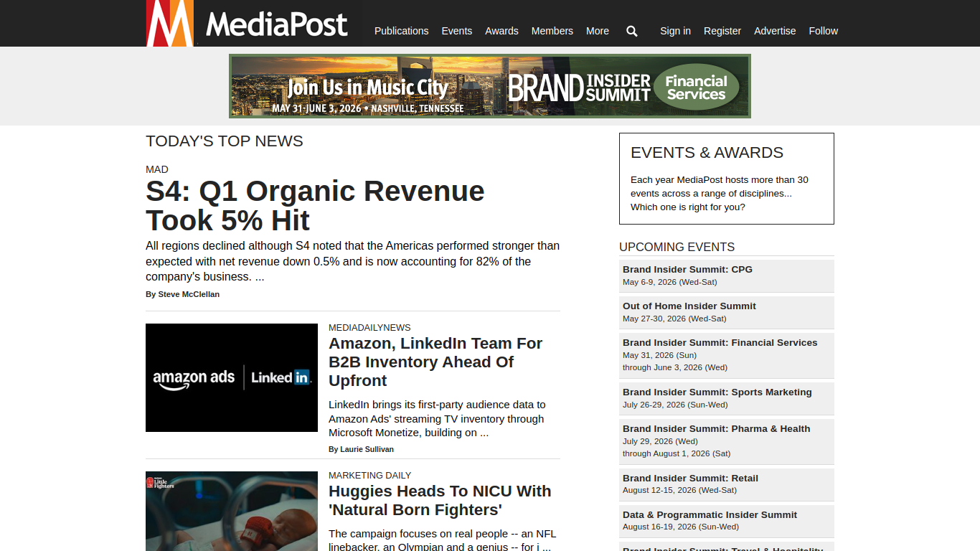
Task: Click the Brand Insider Summit Nashville banner
Action: pos(490,86)
